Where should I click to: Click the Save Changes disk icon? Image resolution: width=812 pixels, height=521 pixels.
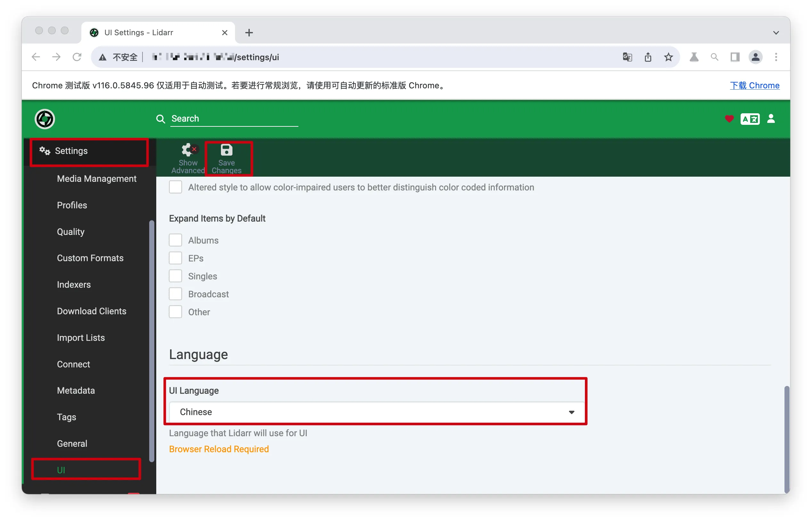tap(226, 150)
